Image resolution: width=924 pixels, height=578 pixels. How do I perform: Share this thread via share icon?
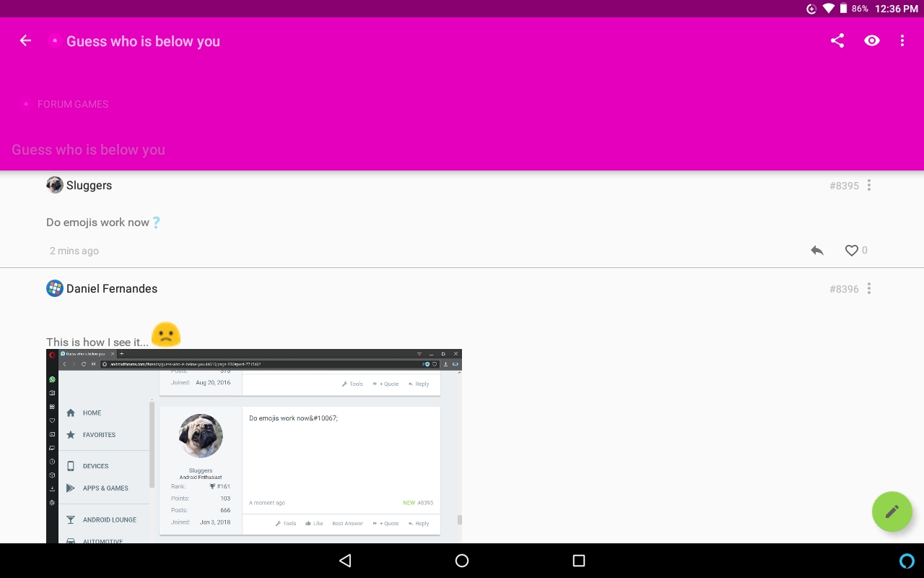point(837,41)
